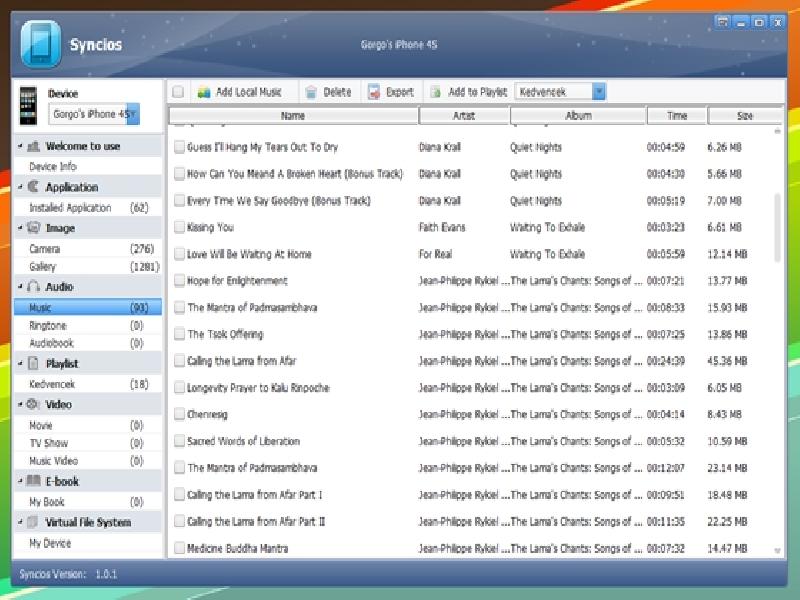
Task: Select Music under Audio
Action: click(x=88, y=307)
